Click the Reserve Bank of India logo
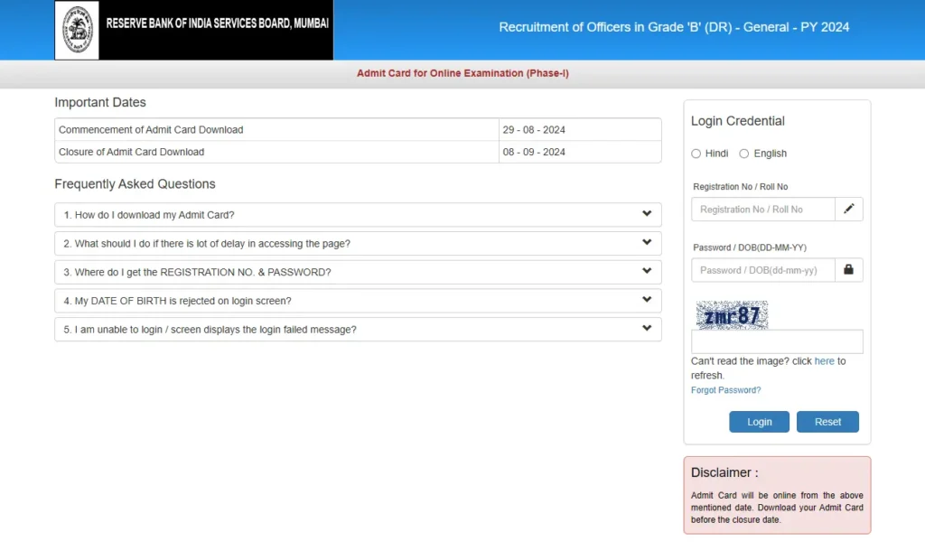The image size is (925, 560). [x=78, y=30]
